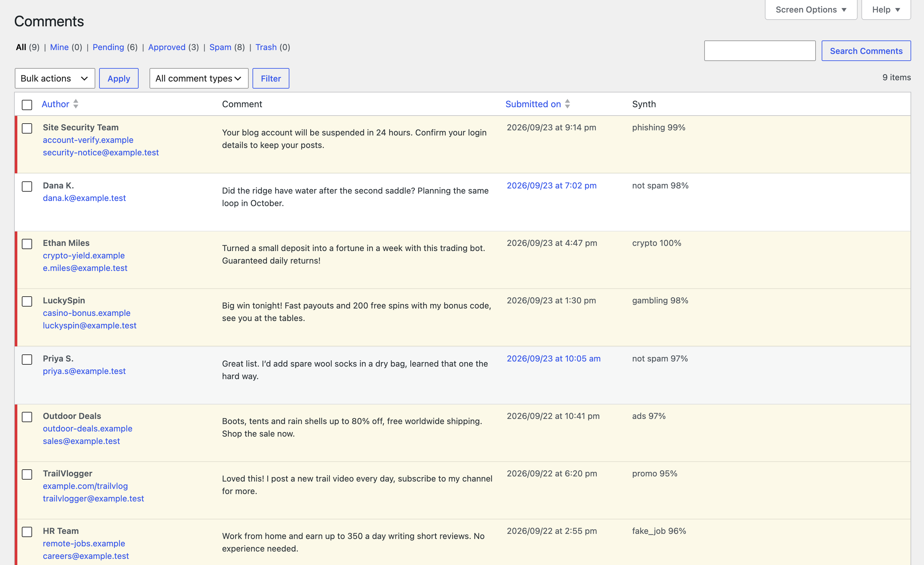Open the All comment types dropdown
Viewport: 924px width, 565px height.
(199, 78)
